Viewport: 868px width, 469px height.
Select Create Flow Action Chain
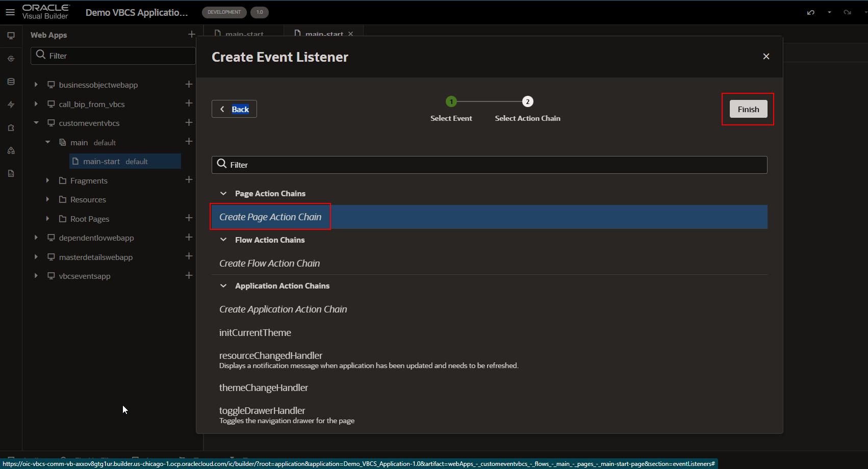click(489, 263)
